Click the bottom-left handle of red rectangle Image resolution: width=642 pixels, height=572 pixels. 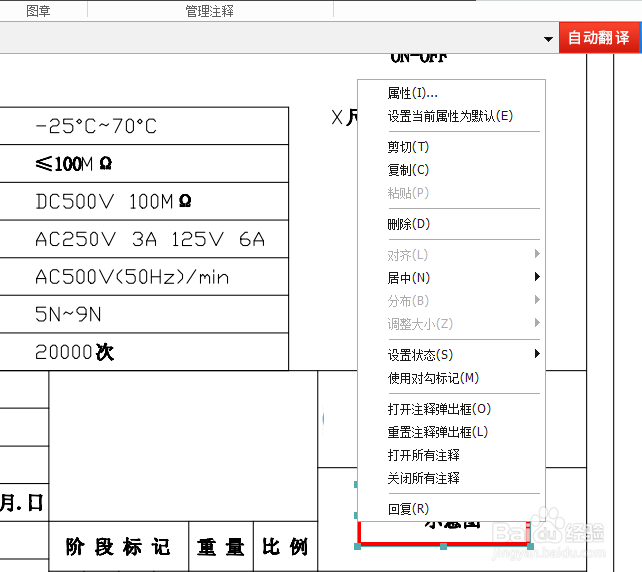click(x=357, y=546)
